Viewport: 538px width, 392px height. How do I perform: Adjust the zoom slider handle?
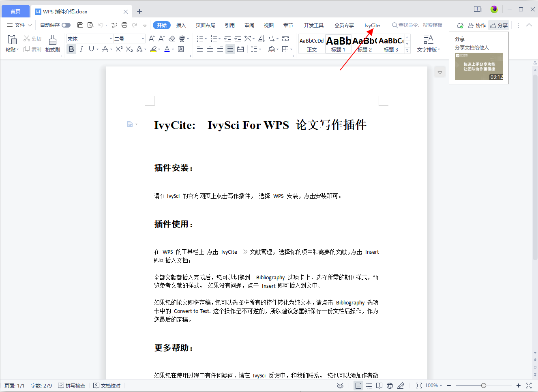[484, 386]
